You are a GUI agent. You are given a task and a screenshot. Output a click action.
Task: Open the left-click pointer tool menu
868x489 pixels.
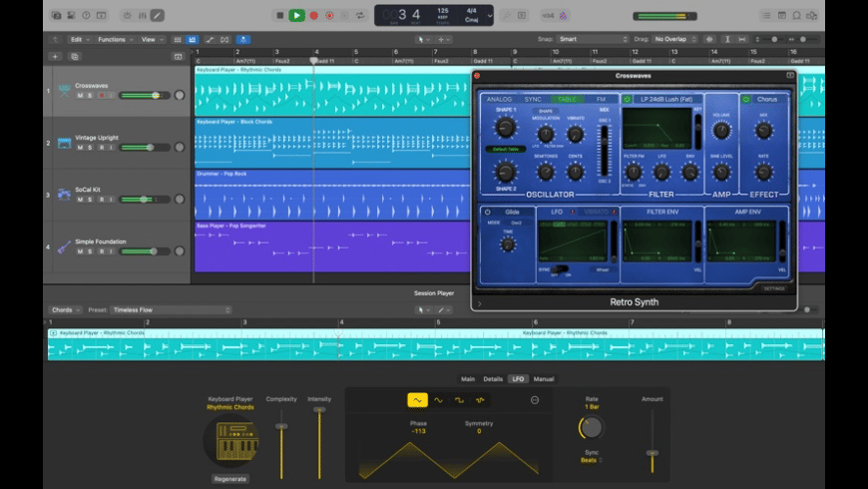click(x=423, y=39)
